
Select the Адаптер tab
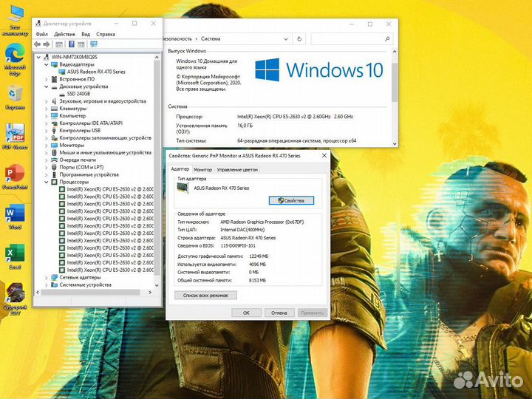pos(180,169)
